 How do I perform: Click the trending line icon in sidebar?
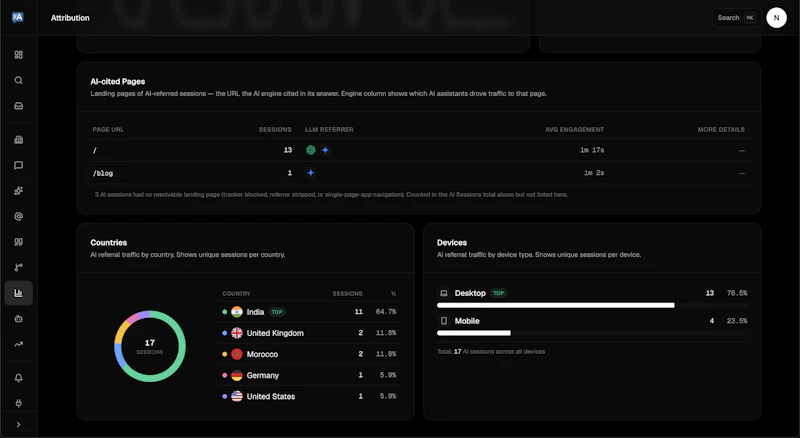coord(18,344)
